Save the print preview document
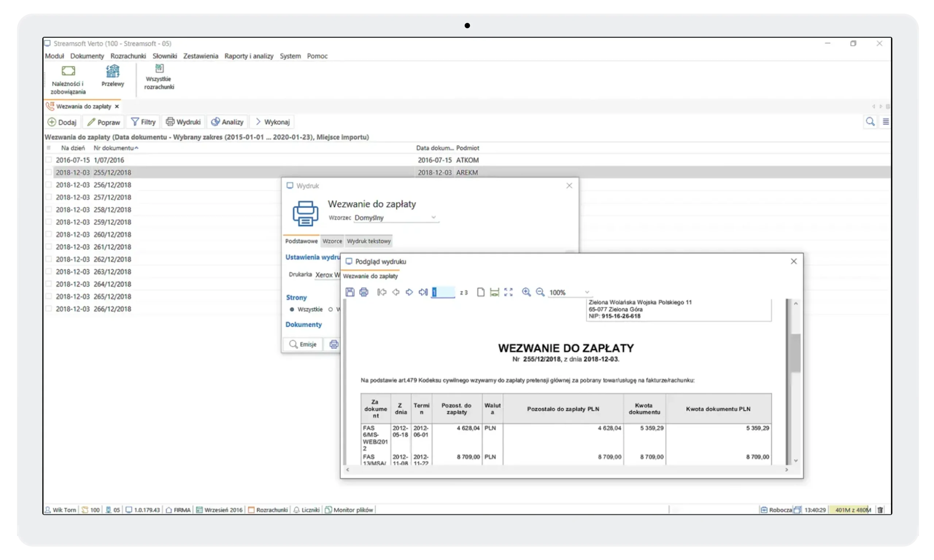This screenshot has width=934, height=560. (350, 292)
